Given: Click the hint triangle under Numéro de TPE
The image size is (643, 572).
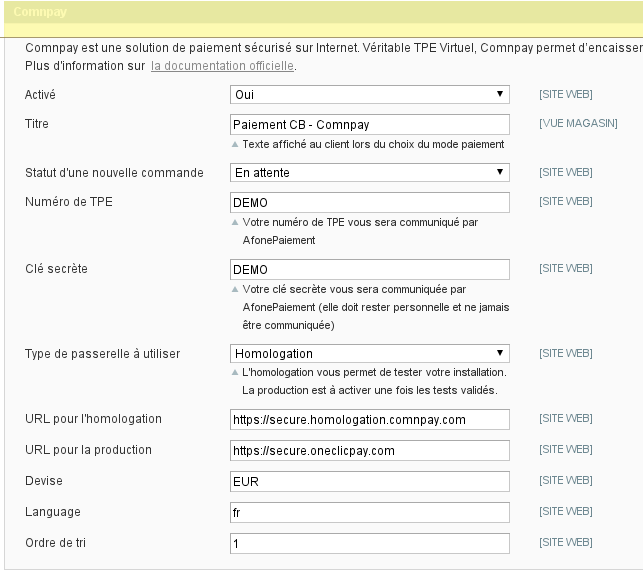Looking at the screenshot, I should click(235, 222).
